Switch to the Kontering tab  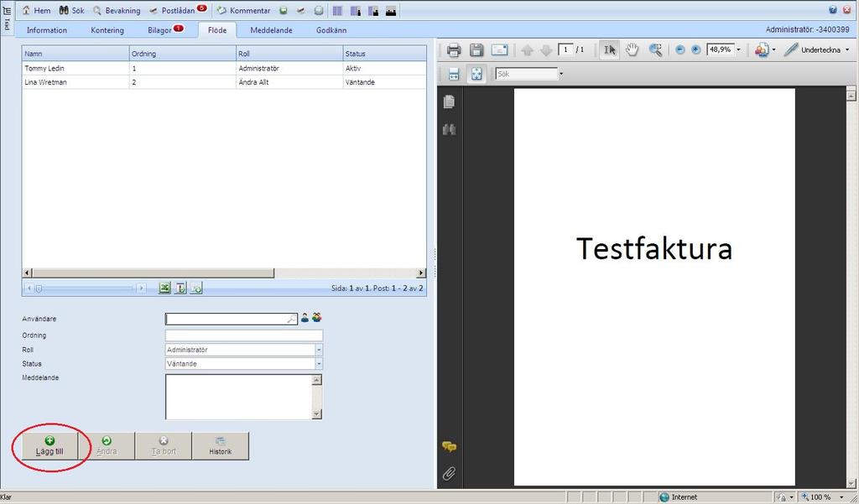pos(107,30)
